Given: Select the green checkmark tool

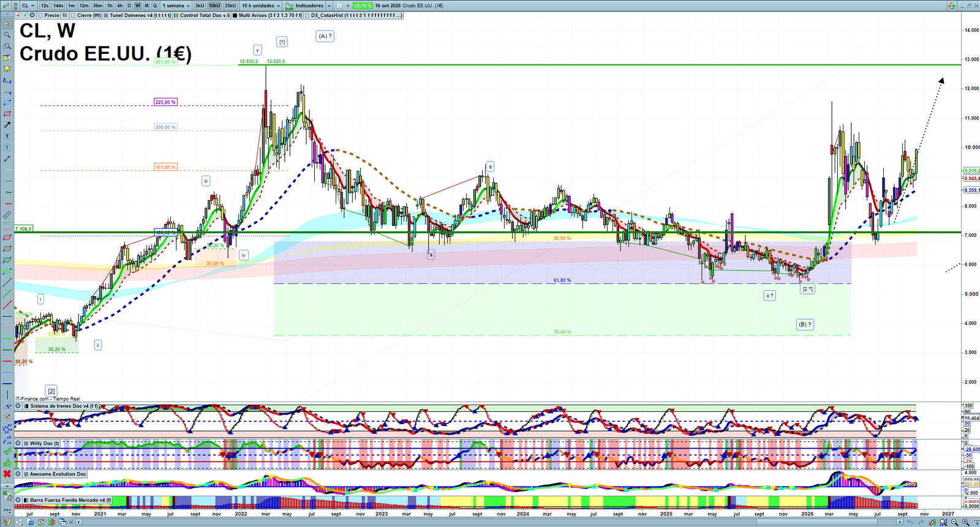Looking at the screenshot, I should coord(7,451).
